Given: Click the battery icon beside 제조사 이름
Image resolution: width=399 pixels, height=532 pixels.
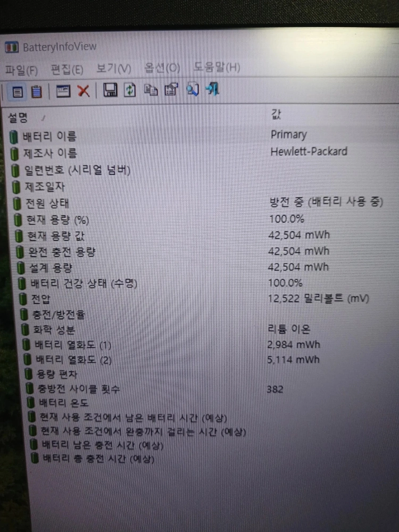Looking at the screenshot, I should click(x=14, y=154).
